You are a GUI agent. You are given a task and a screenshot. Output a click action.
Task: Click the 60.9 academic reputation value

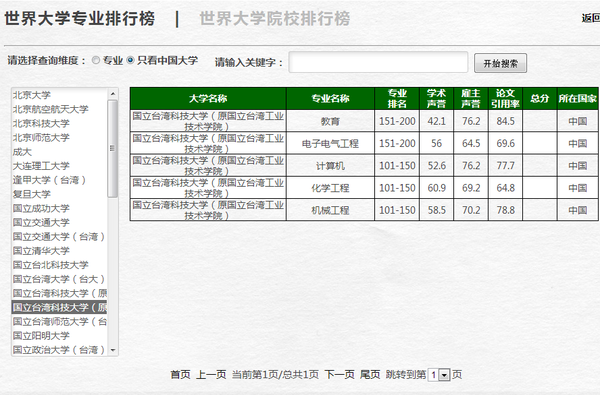437,188
